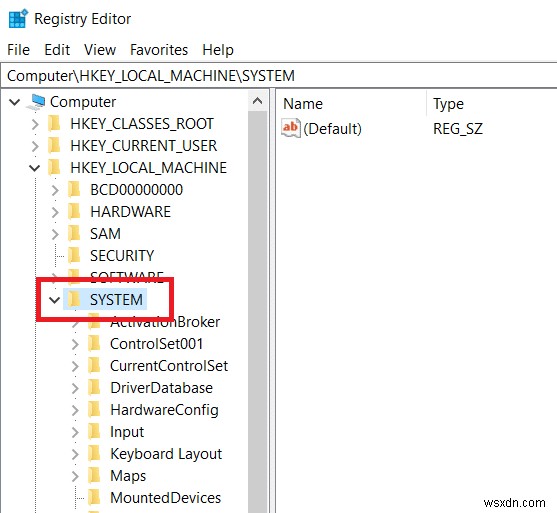The image size is (557, 513).
Task: Expand the Maps key chevron
Action: click(75, 476)
